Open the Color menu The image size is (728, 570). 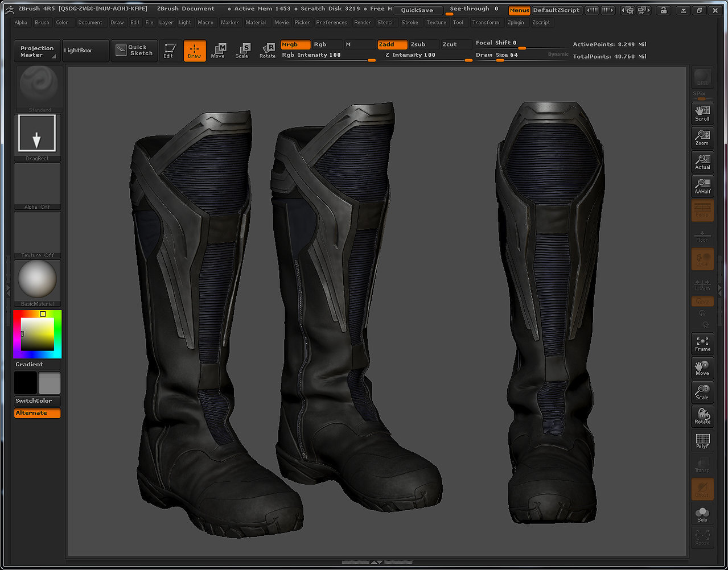63,23
